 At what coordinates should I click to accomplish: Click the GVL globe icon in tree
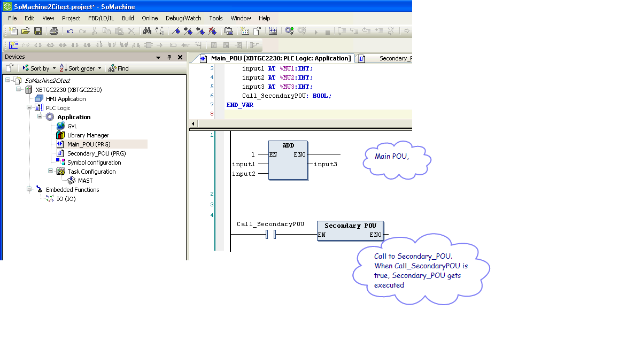click(x=60, y=126)
